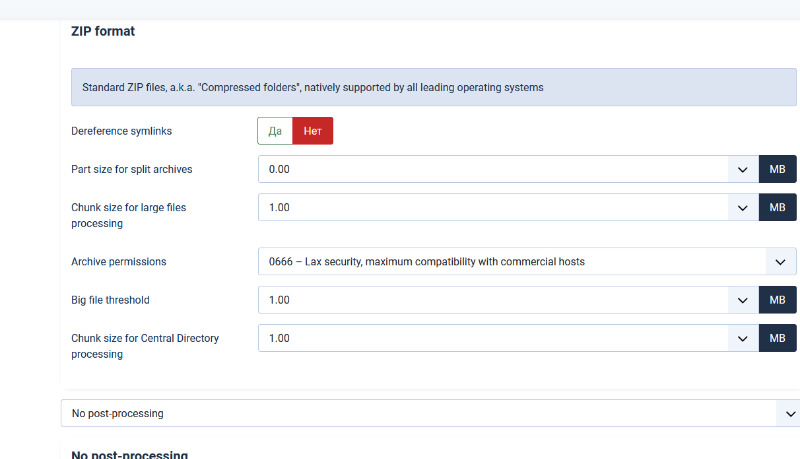Click the Big file threshold label
The image size is (800, 459).
pos(110,300)
